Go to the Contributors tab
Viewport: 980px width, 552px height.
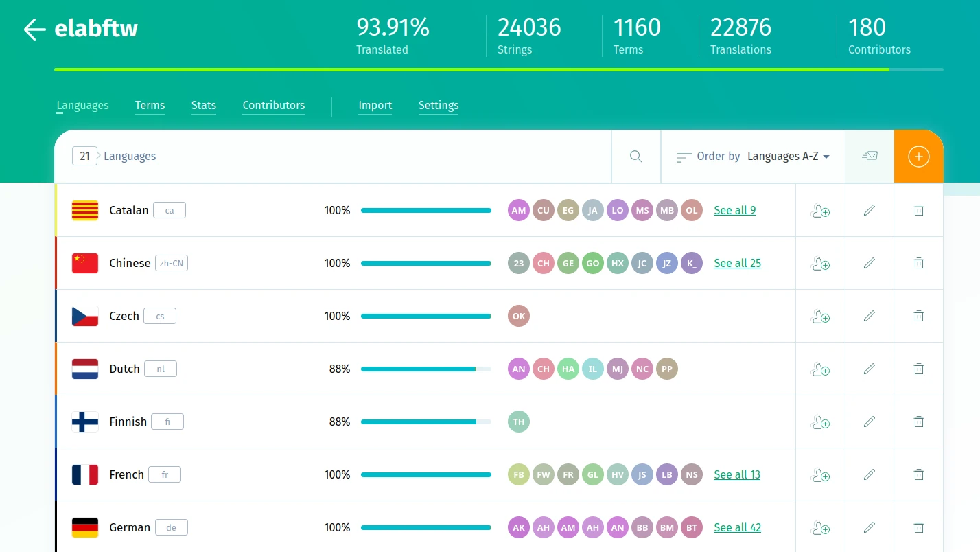click(x=273, y=105)
